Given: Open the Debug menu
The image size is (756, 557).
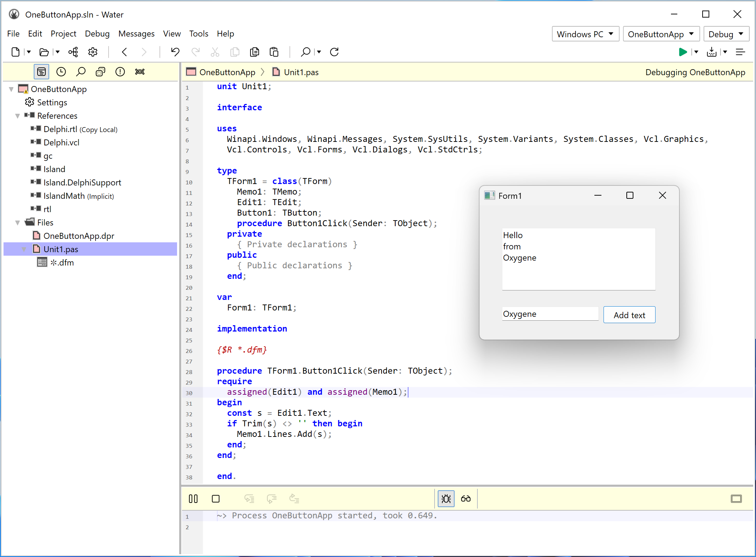Looking at the screenshot, I should pyautogui.click(x=97, y=34).
